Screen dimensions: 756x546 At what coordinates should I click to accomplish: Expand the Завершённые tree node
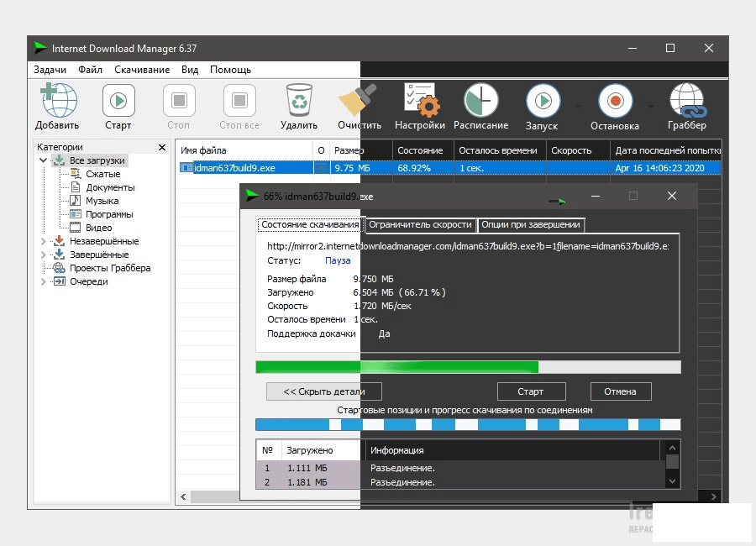pos(43,255)
